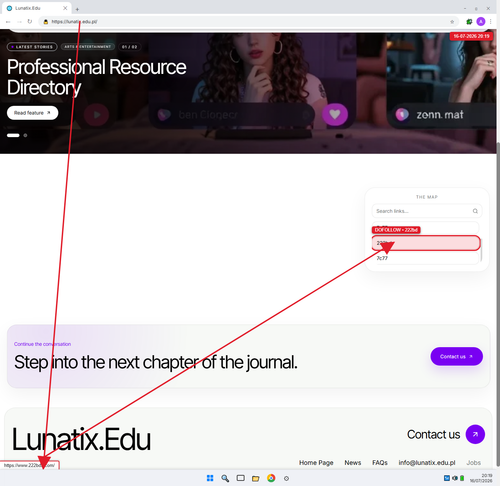Image resolution: width=500 pixels, height=486 pixels.
Task: Click the info@lunatix.edu.pl email link
Action: coord(427,463)
